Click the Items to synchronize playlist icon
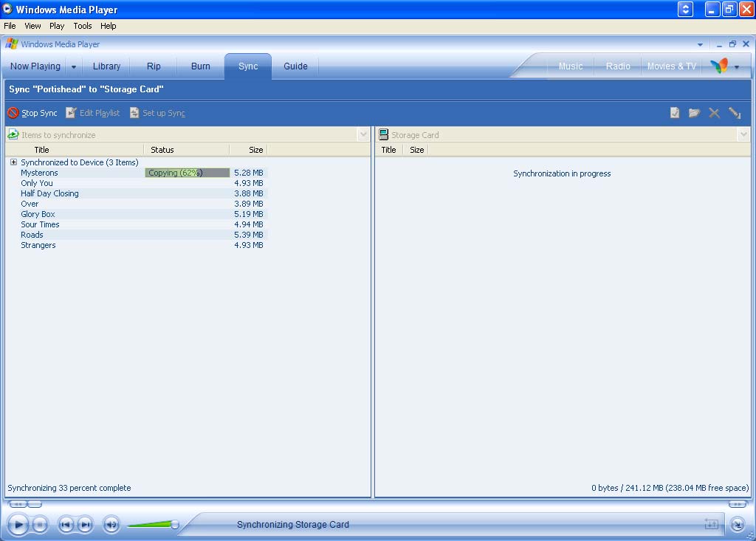 pyautogui.click(x=13, y=134)
